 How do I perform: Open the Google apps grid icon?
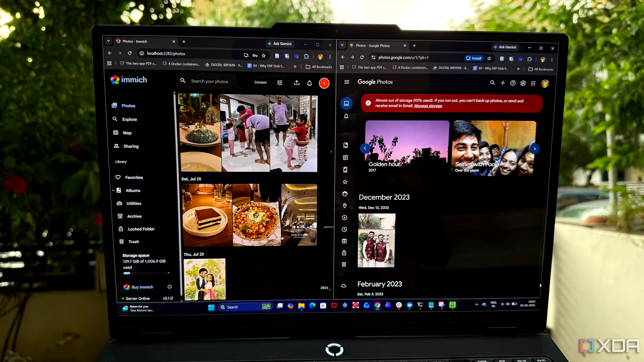click(x=533, y=83)
